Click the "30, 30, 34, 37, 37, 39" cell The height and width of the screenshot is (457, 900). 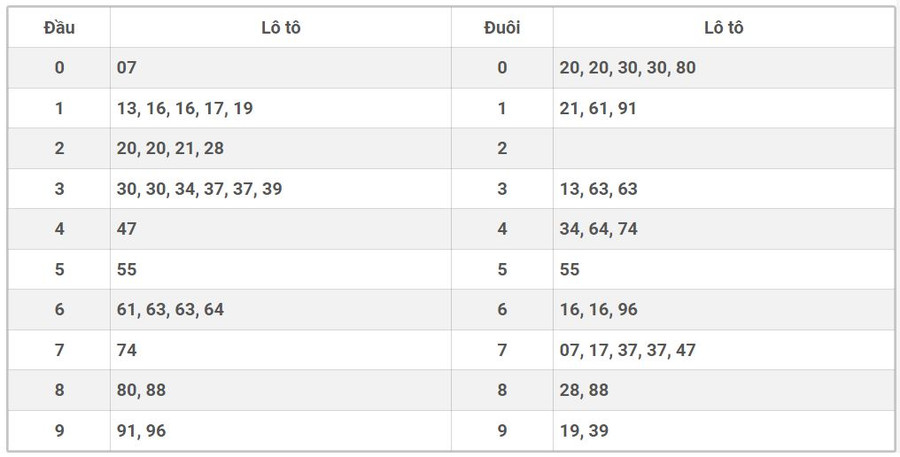pos(199,189)
